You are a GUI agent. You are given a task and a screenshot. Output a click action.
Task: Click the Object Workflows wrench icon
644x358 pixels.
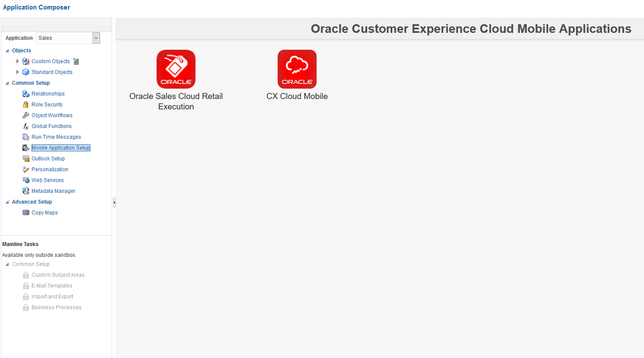26,115
